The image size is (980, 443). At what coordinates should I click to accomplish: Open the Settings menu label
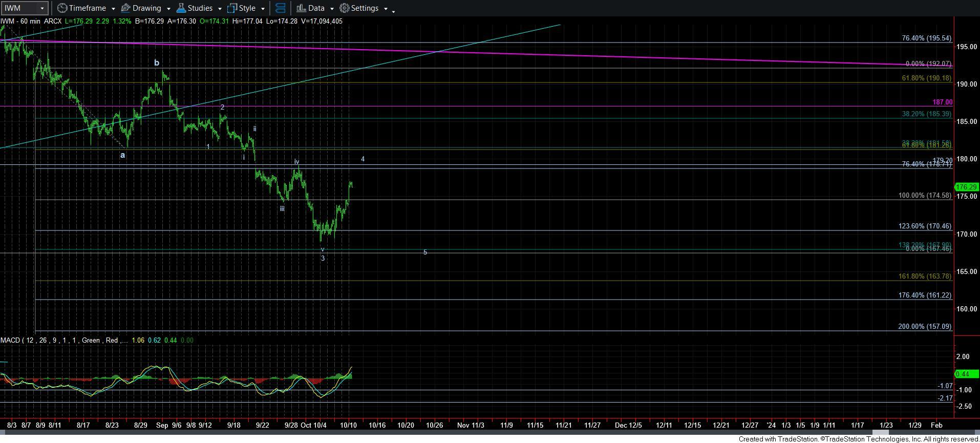(365, 8)
